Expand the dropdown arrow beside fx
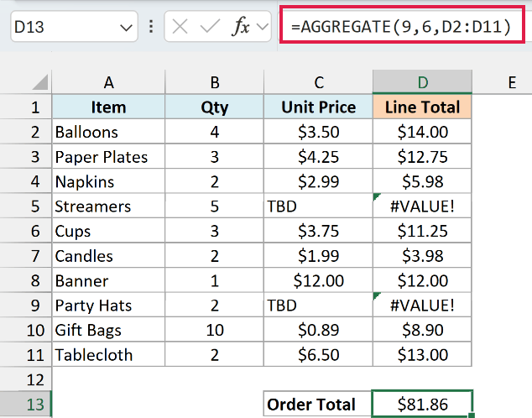Viewport: 532px width, 418px height. (263, 27)
